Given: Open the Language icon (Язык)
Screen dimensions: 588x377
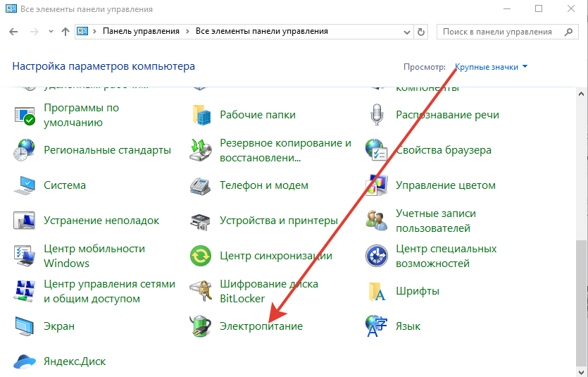Looking at the screenshot, I should coord(376,326).
